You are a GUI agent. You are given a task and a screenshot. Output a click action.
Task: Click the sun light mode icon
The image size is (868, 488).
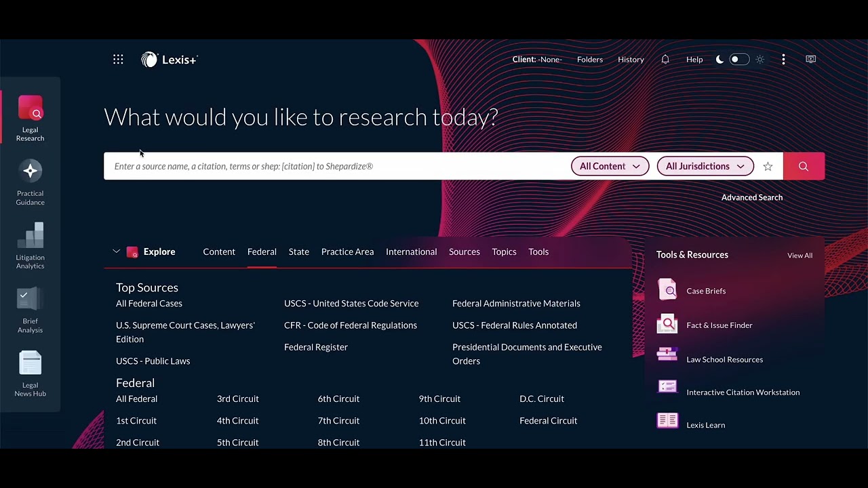pyautogui.click(x=760, y=60)
